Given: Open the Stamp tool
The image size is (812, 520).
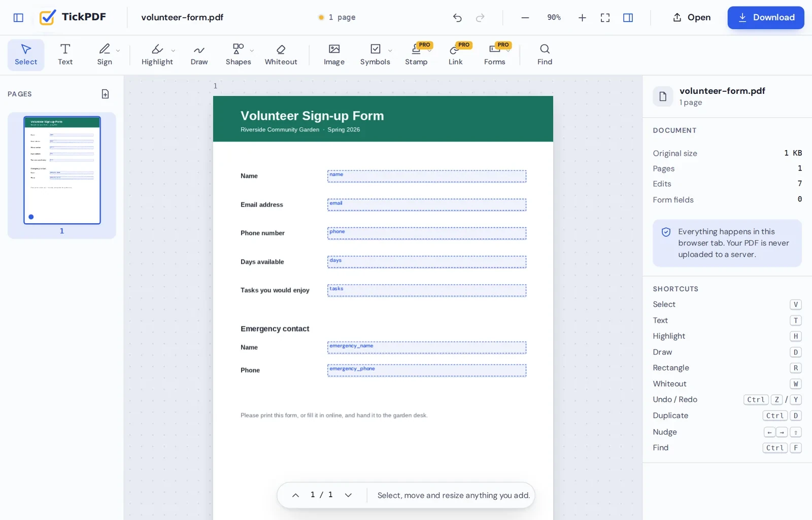Looking at the screenshot, I should (x=416, y=55).
